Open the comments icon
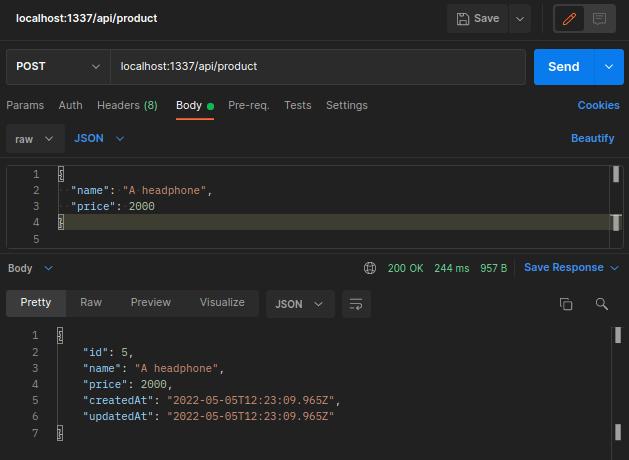The image size is (629, 460). click(x=600, y=19)
